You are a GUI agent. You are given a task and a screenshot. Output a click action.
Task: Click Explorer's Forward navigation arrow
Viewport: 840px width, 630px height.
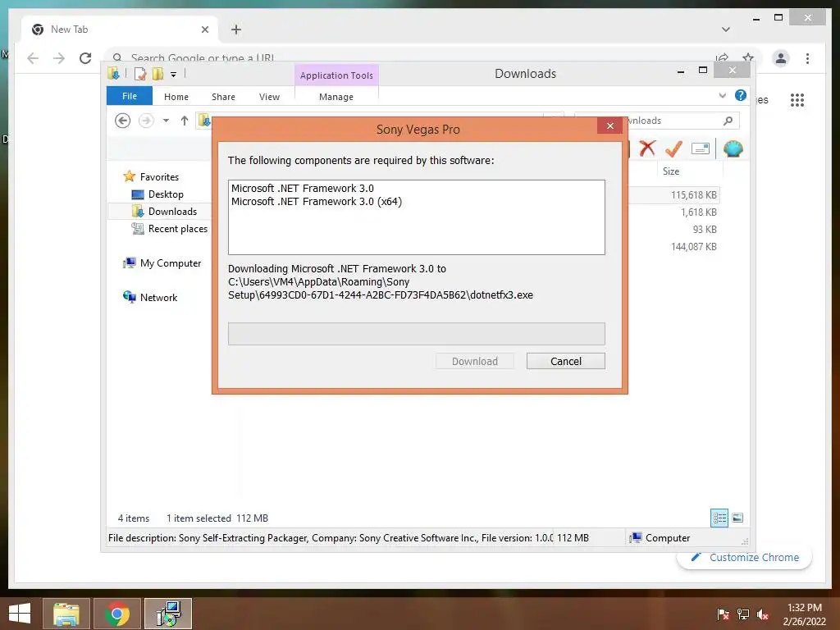coord(146,121)
